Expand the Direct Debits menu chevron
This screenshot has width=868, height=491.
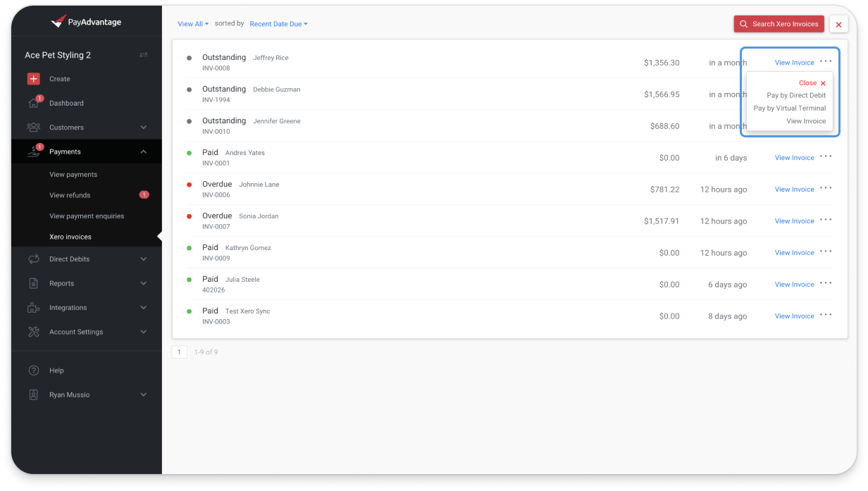click(144, 259)
